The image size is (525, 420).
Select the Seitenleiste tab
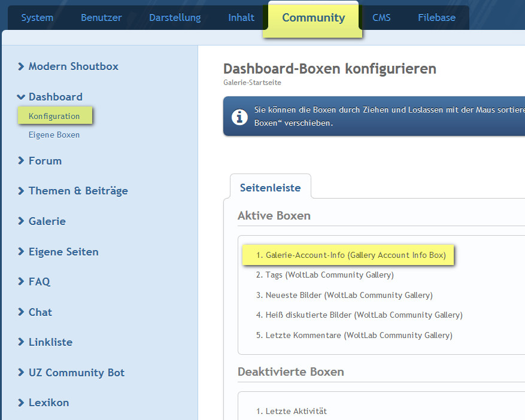click(270, 187)
